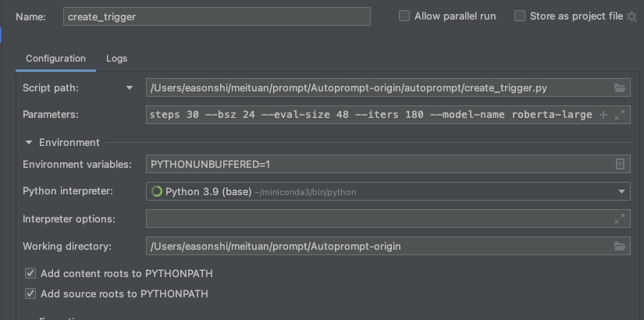Image resolution: width=644 pixels, height=320 pixels.
Task: Toggle Add source roots to PYTHONPATH checkbox
Action: [30, 294]
